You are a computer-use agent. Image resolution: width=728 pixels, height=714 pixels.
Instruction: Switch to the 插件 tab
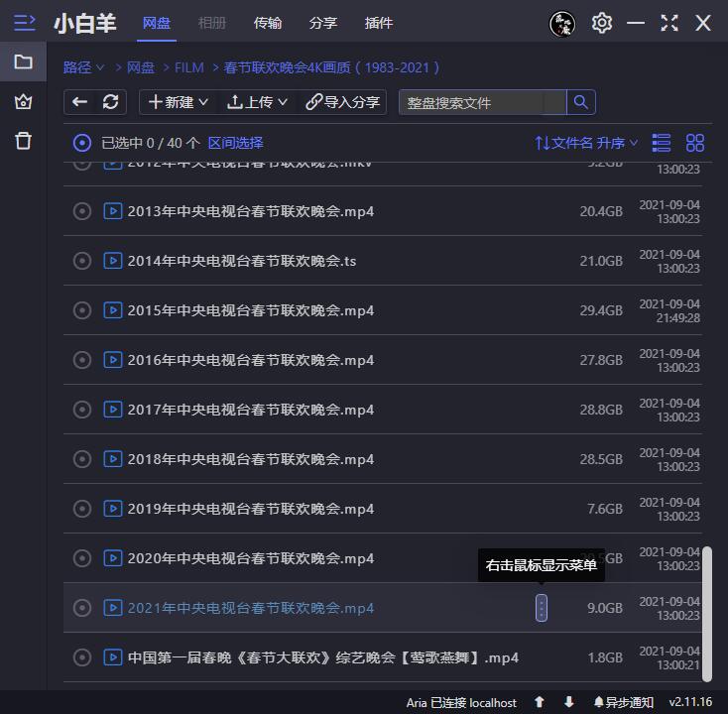click(x=379, y=23)
